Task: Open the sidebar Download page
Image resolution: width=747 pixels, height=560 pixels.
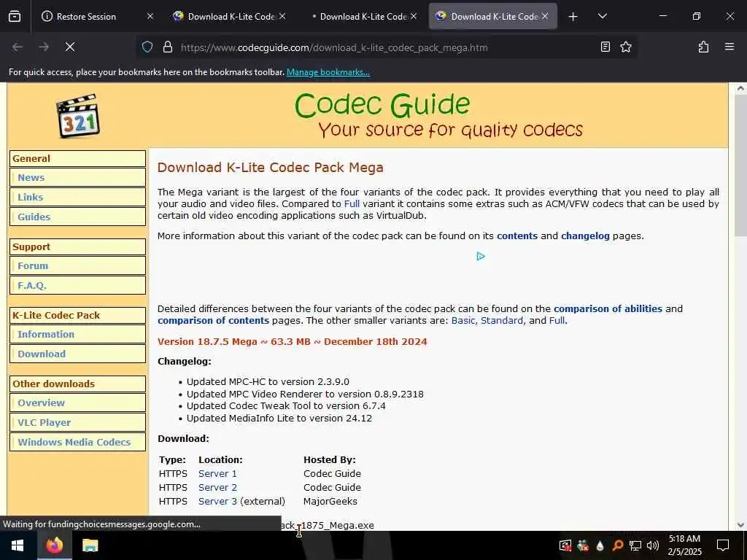Action: pos(42,354)
